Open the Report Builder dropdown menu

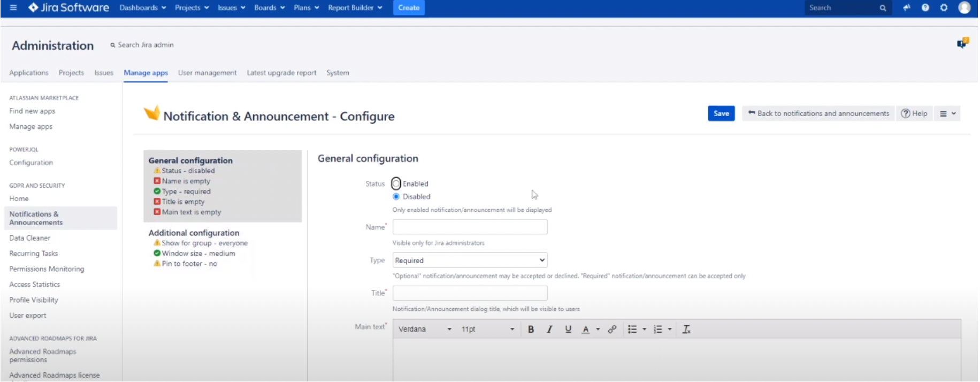(x=355, y=7)
